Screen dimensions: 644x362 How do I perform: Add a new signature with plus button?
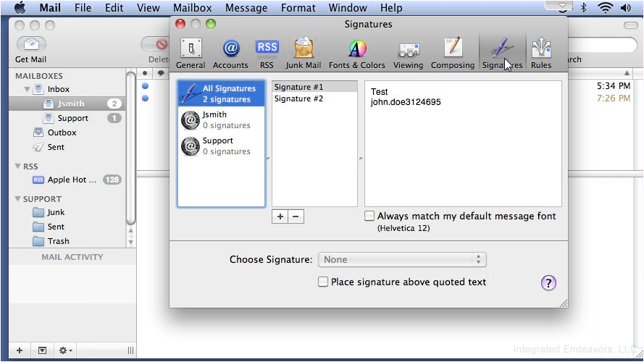(x=280, y=216)
